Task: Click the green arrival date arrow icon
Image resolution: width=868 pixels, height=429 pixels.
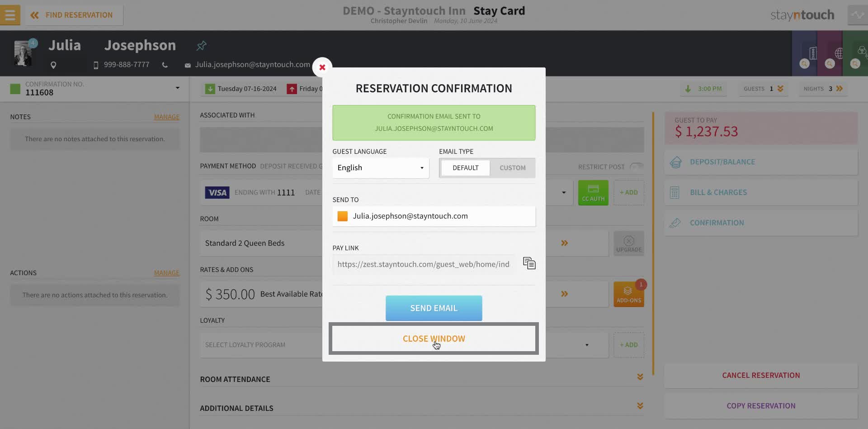Action: click(x=210, y=89)
